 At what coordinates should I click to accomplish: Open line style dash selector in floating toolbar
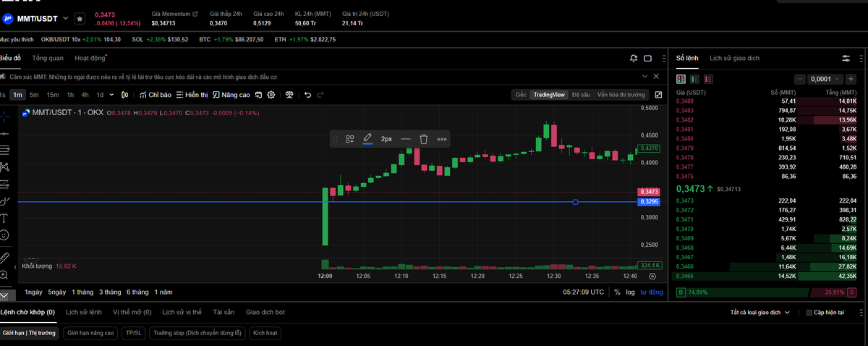[406, 139]
